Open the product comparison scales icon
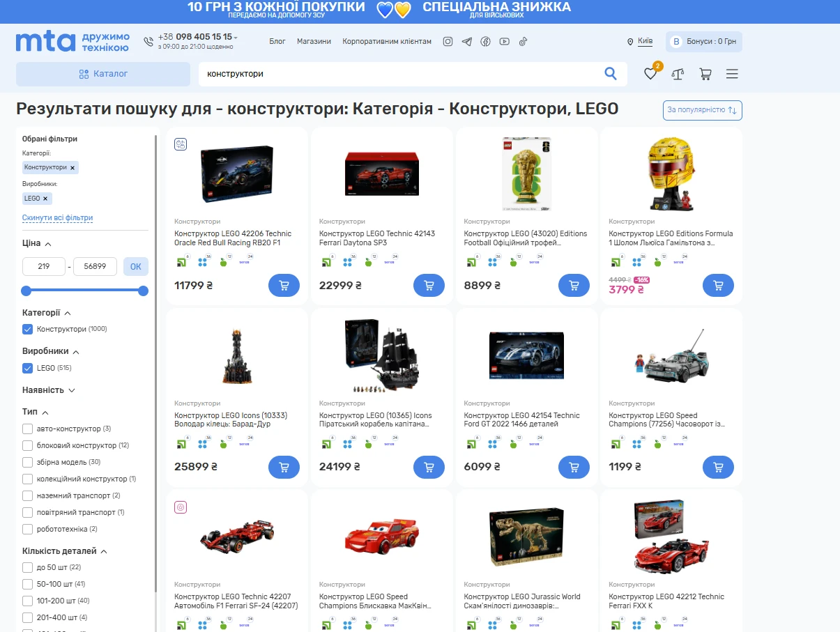The image size is (840, 632). 678,74
